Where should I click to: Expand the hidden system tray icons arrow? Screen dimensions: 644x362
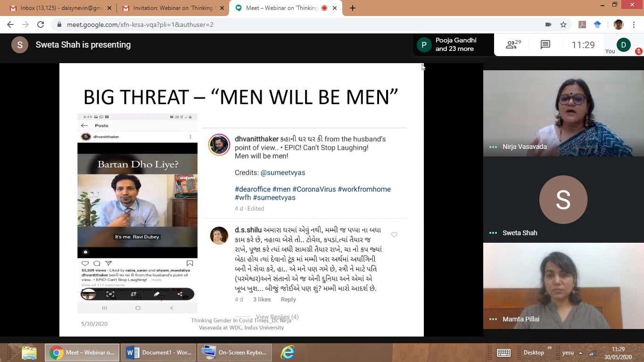580,353
